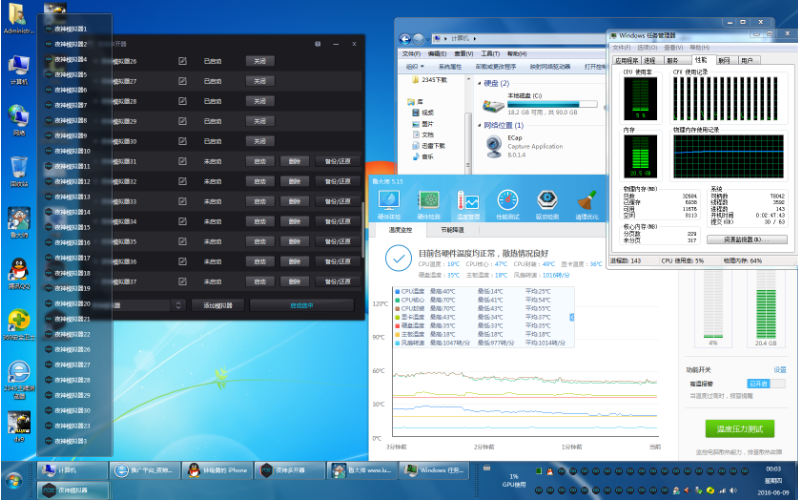Select the green circuit-board 硬件检测 icon

pos(429,200)
